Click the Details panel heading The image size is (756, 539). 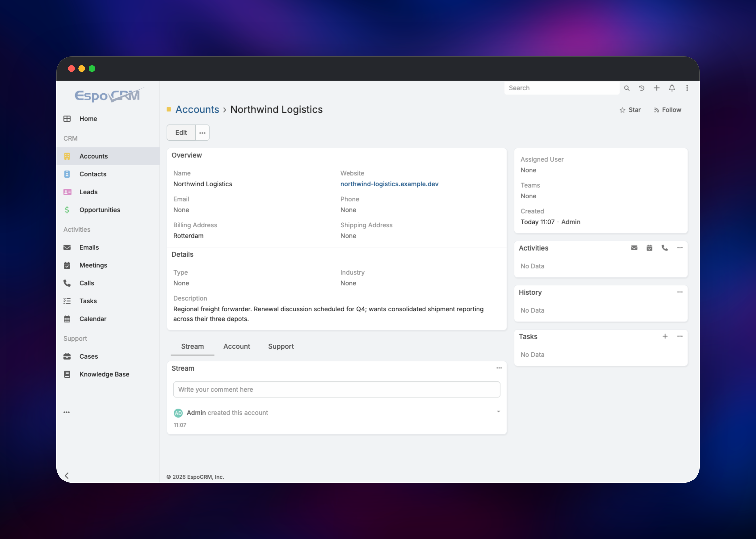pos(182,255)
